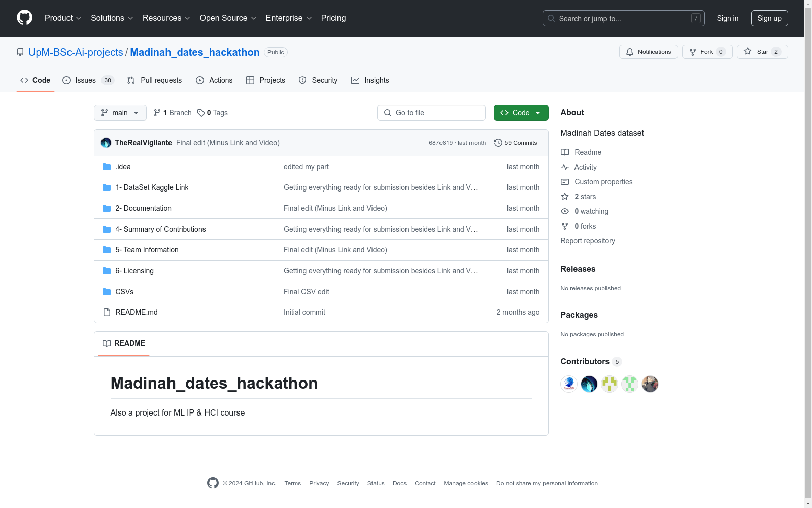Click the Go to file search box

(x=431, y=113)
